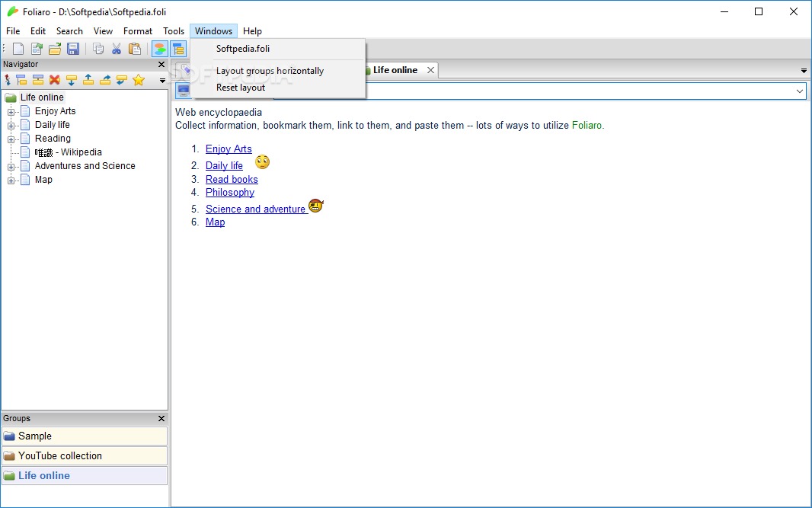Move page up in Navigator

(88, 80)
